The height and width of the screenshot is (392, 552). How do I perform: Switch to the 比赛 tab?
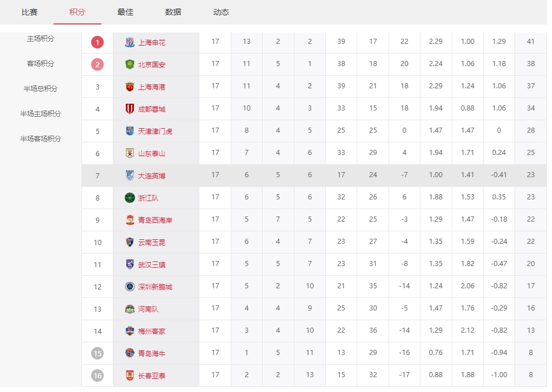(30, 12)
